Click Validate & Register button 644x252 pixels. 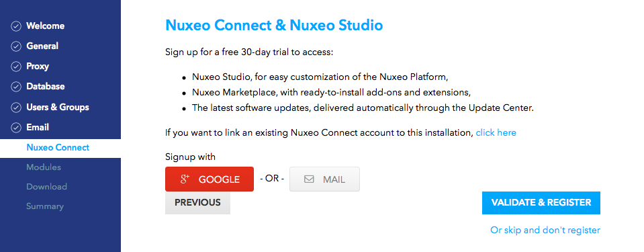[541, 203]
